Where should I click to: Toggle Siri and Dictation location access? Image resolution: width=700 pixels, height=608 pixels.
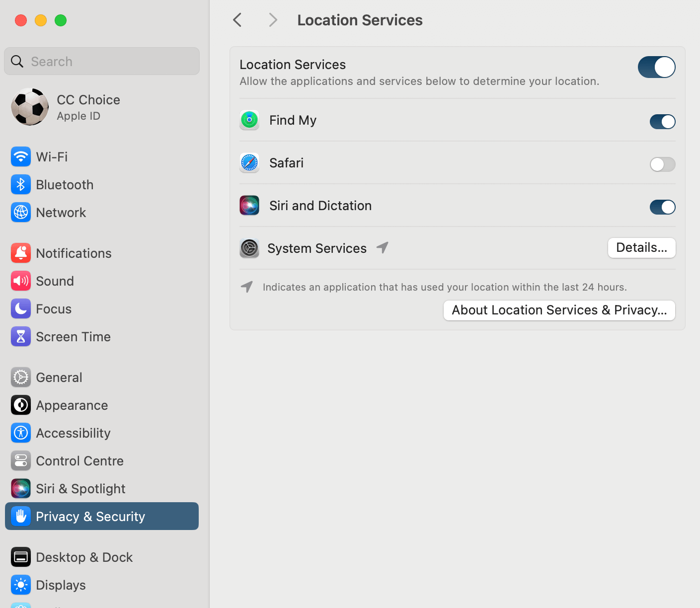coord(662,207)
